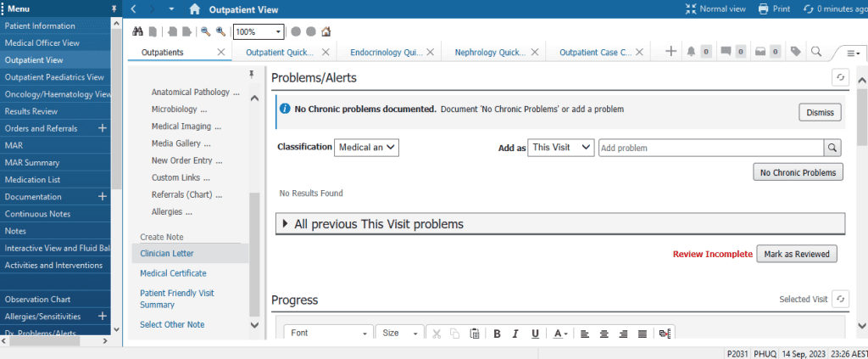This screenshot has height=359, width=868.
Task: Open the Medical Certificate note link
Action: (173, 273)
